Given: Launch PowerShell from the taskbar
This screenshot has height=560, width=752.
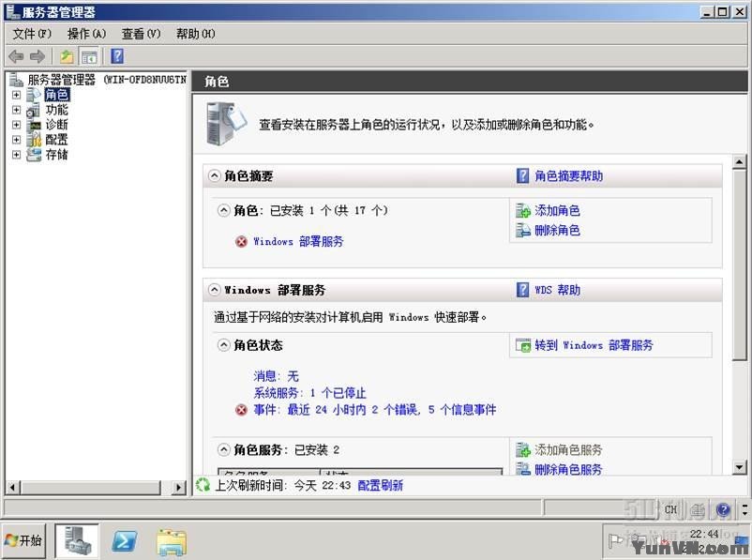Looking at the screenshot, I should point(124,541).
